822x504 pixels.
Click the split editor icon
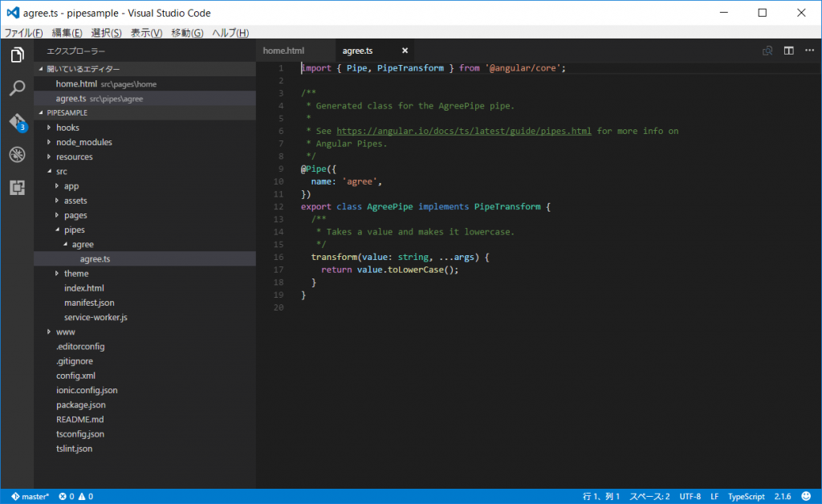click(788, 51)
